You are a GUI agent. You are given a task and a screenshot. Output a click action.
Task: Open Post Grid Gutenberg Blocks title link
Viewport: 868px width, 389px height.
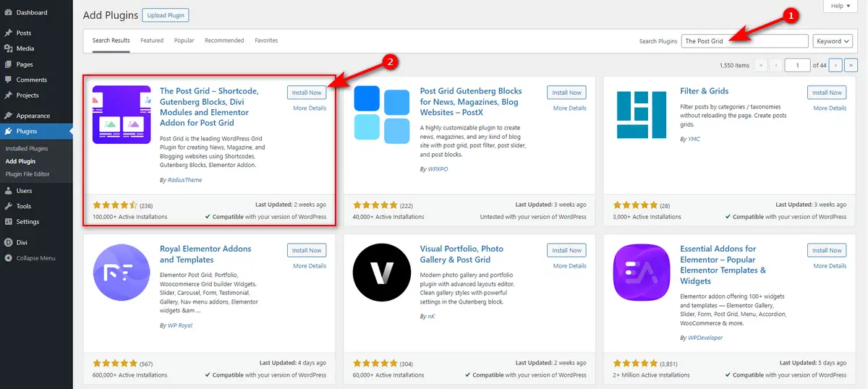[x=471, y=102]
